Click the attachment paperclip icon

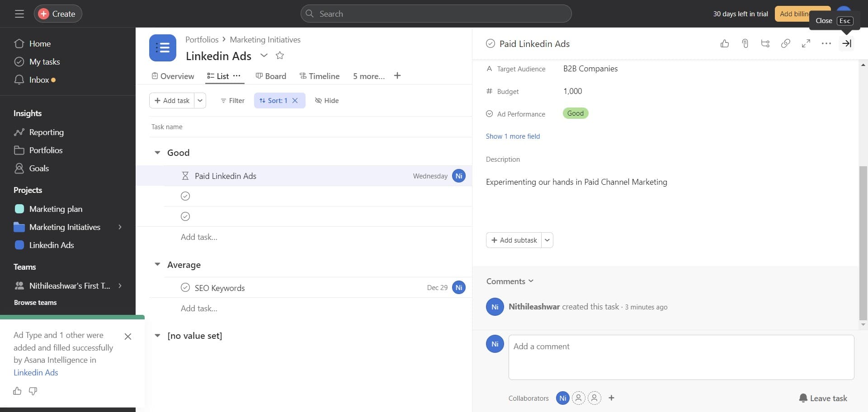745,43
